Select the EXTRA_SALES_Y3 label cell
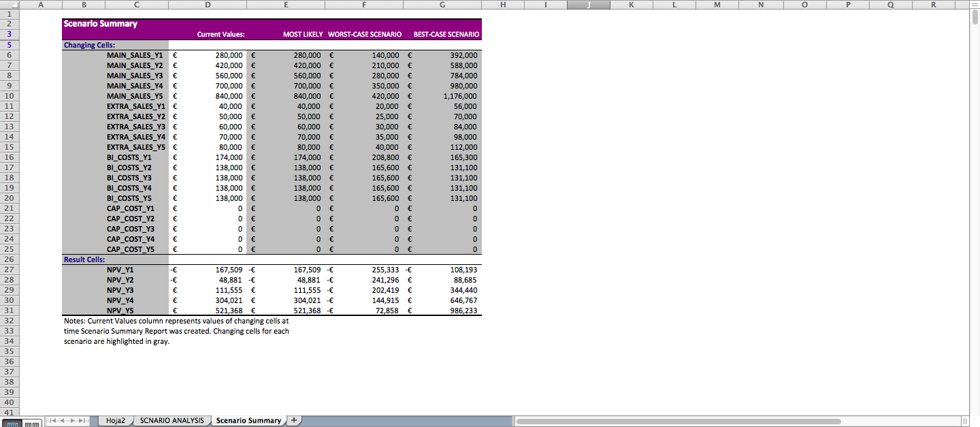 [x=135, y=127]
